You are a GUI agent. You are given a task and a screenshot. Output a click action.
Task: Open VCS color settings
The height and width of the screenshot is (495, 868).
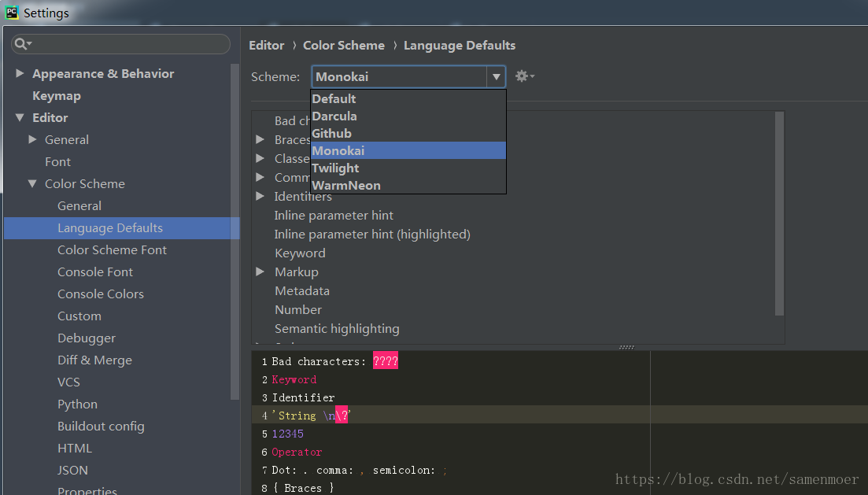[x=68, y=382]
